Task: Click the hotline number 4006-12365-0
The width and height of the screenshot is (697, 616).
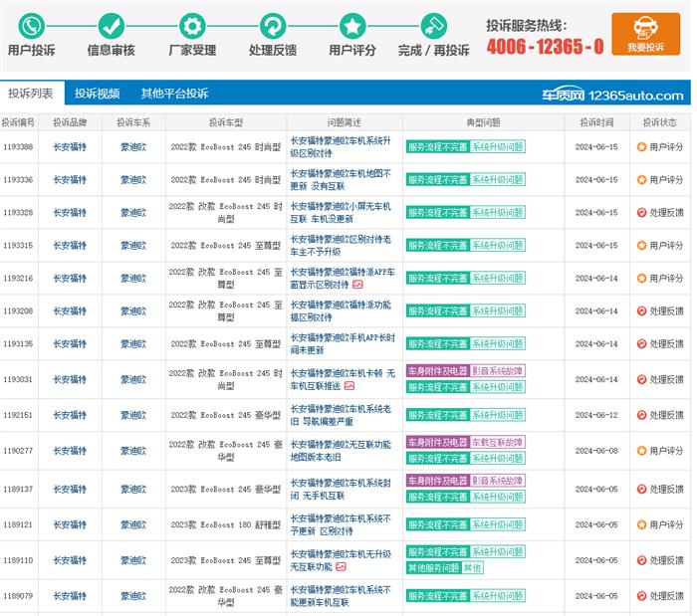Action: [x=545, y=46]
